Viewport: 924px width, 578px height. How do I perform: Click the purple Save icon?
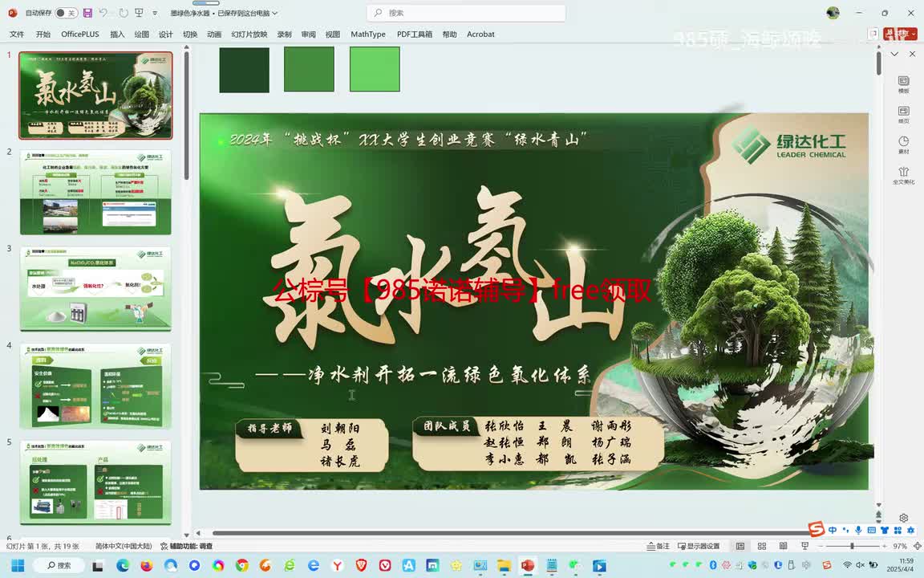pyautogui.click(x=87, y=13)
